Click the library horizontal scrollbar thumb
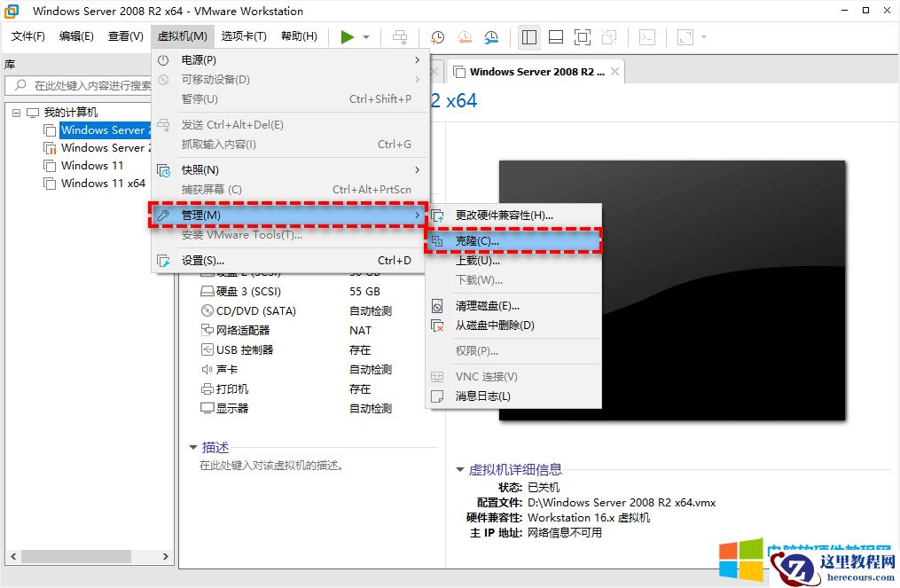Viewport: 900px width, 588px height. pyautogui.click(x=75, y=556)
